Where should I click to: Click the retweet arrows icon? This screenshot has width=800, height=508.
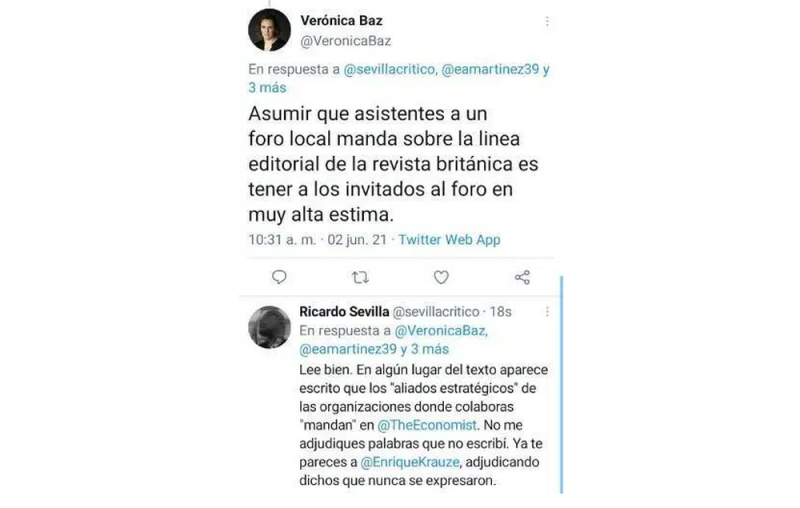point(360,277)
